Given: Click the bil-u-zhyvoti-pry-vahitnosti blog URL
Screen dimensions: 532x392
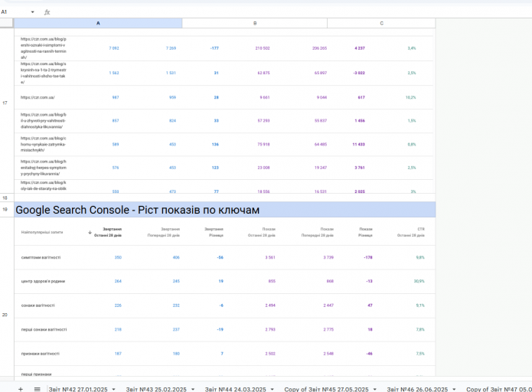Looking at the screenshot, I should (44, 121).
